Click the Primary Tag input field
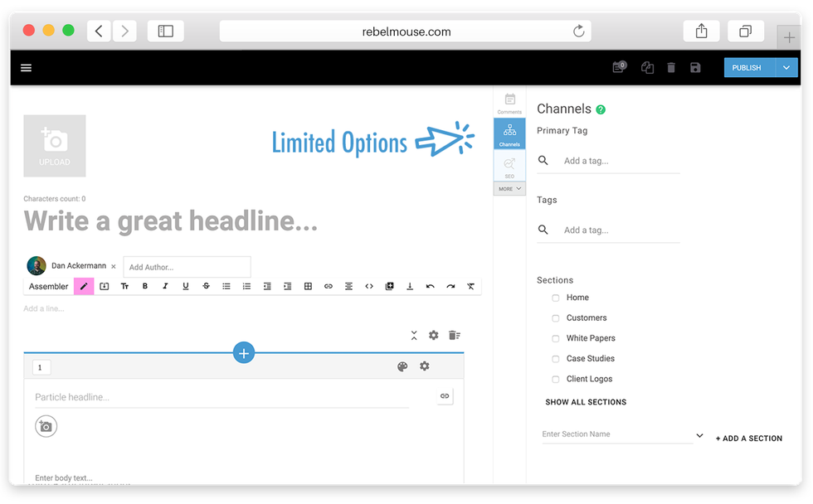 pos(620,161)
